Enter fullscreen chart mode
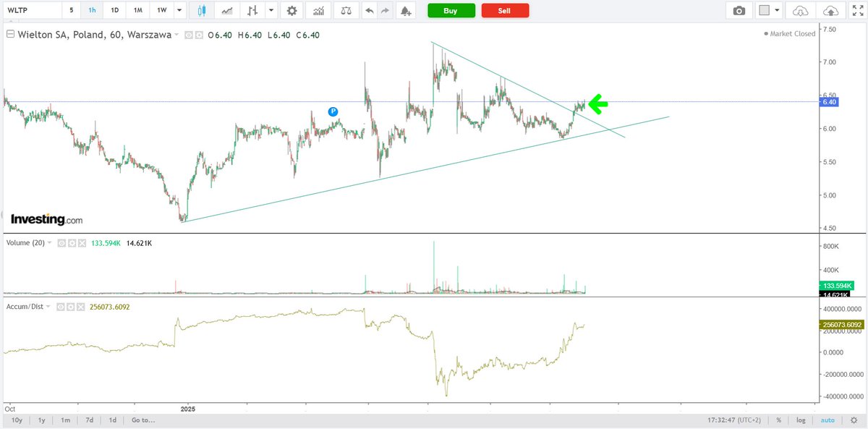The height and width of the screenshot is (429, 868). [858, 11]
